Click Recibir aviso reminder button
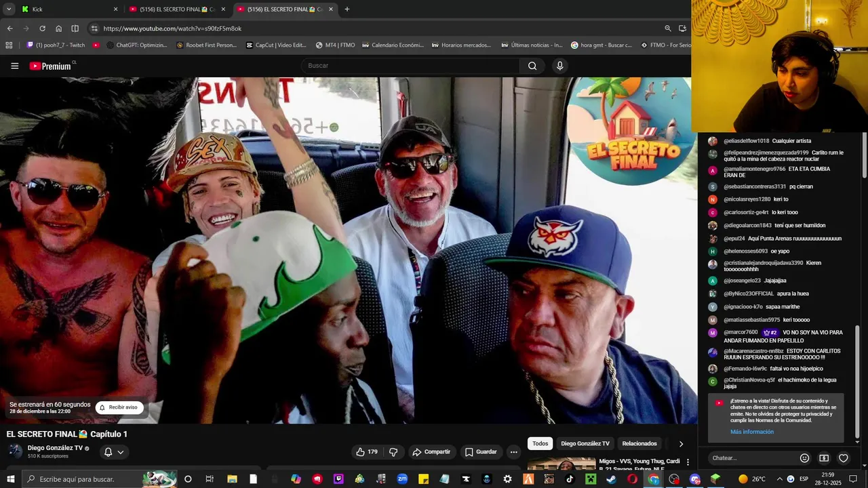Image resolution: width=868 pixels, height=488 pixels. pos(119,407)
